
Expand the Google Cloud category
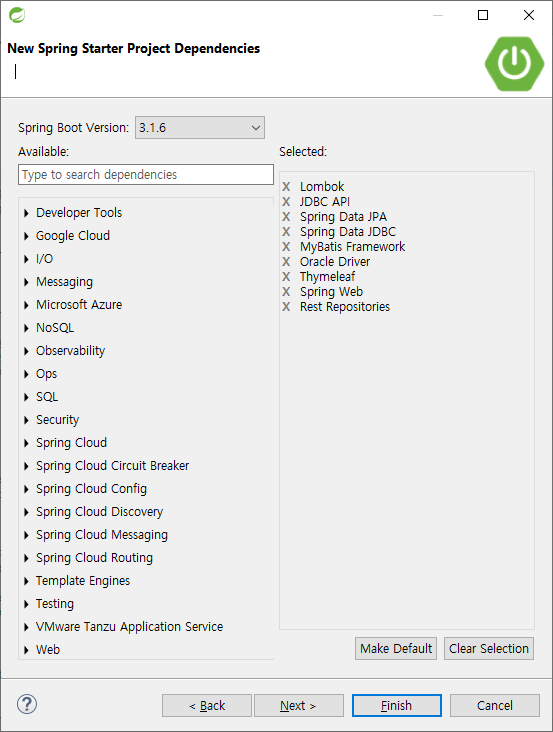(26, 236)
